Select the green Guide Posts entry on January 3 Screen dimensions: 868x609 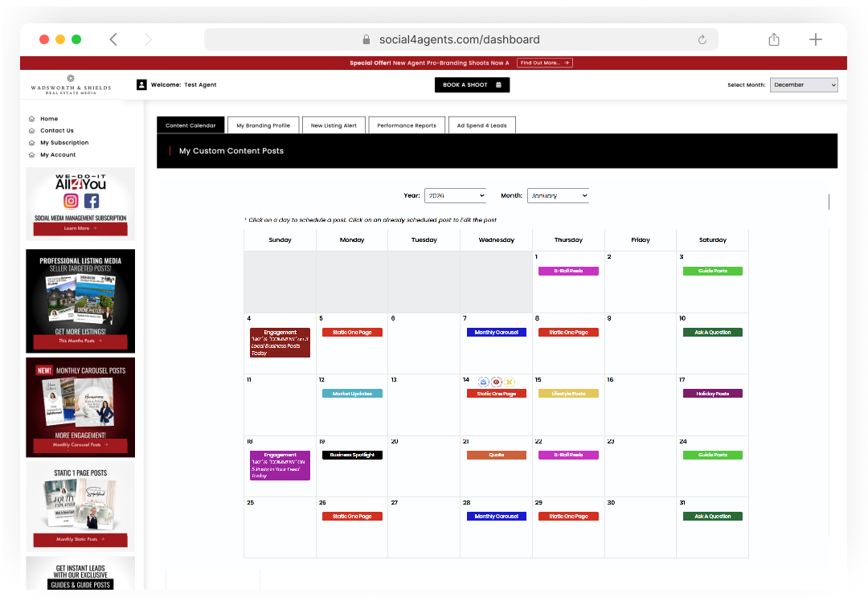tap(712, 271)
